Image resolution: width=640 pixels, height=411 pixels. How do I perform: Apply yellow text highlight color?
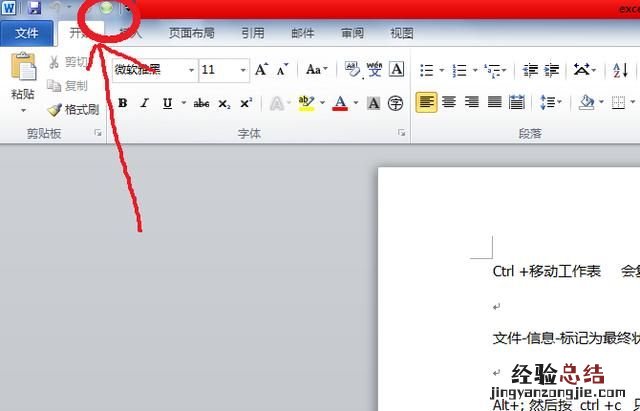coord(307,103)
